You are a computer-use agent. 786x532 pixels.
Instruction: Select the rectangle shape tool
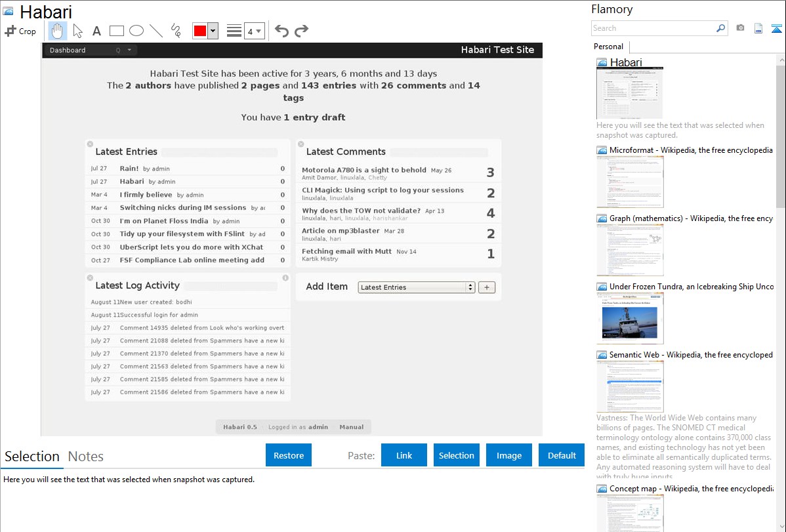click(x=116, y=31)
